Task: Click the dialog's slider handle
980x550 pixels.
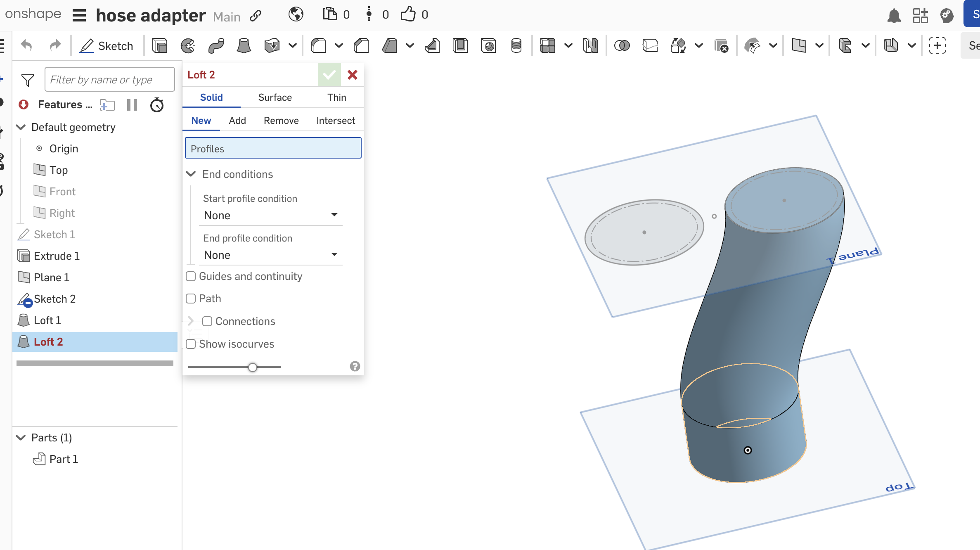Action: (x=253, y=367)
